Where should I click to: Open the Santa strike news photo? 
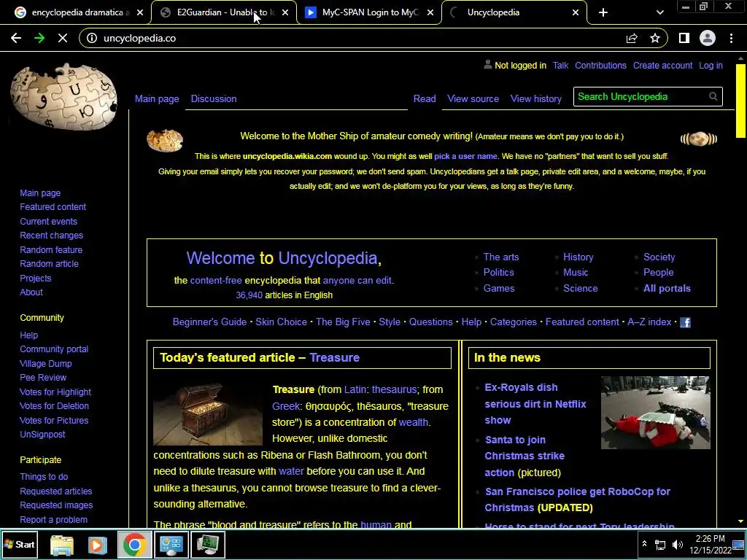(655, 413)
